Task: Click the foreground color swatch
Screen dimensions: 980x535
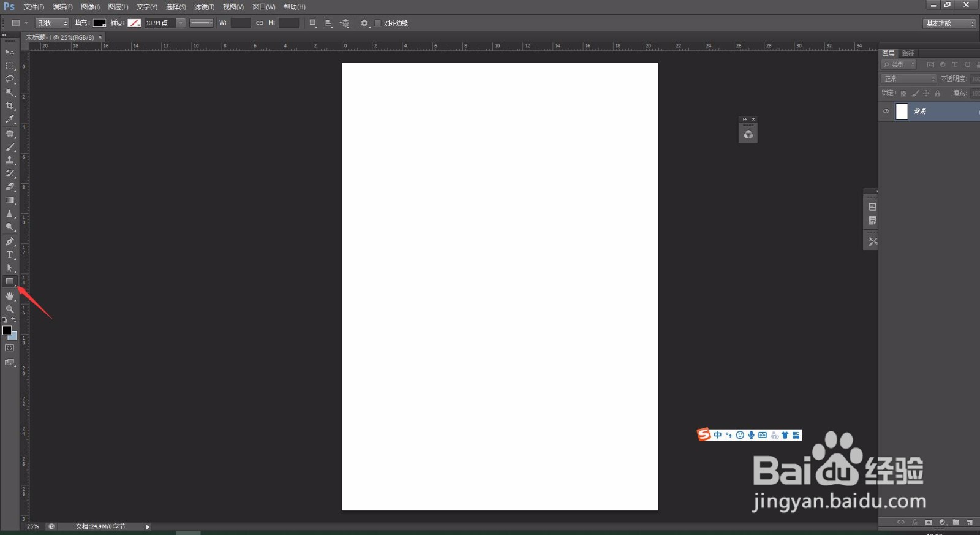Action: pyautogui.click(x=7, y=330)
